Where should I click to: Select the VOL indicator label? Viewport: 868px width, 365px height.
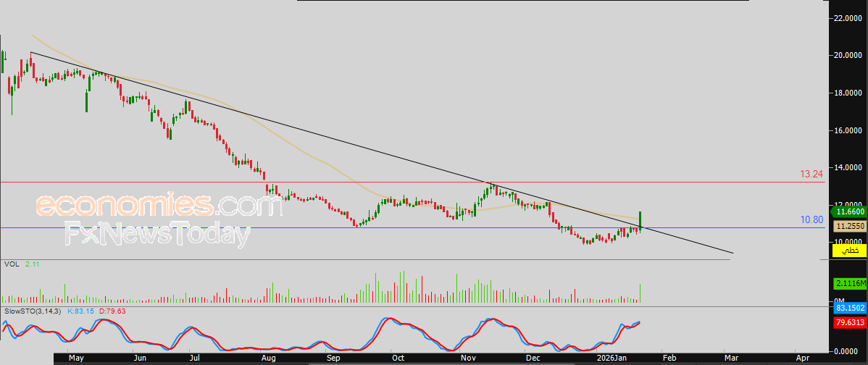coord(12,264)
